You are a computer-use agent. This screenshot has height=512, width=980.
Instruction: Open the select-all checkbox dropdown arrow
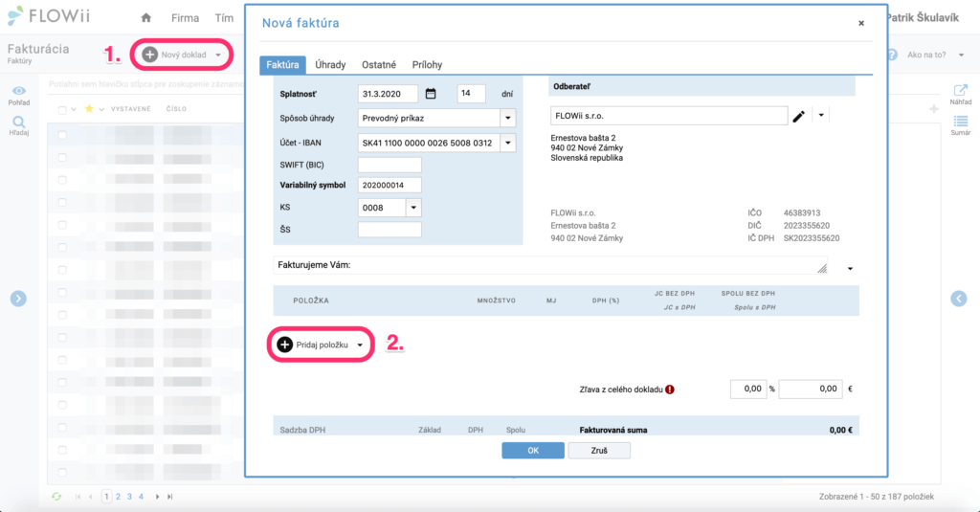74,110
